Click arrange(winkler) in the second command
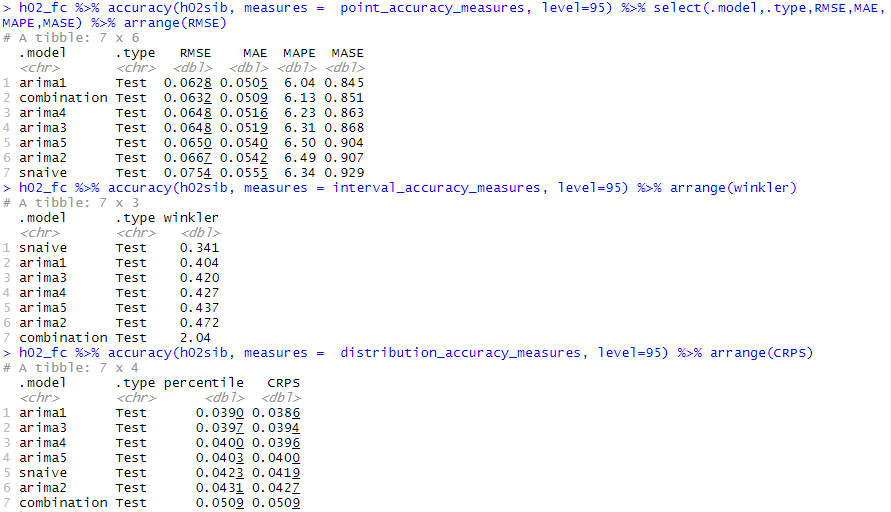891x512 pixels. click(x=734, y=188)
